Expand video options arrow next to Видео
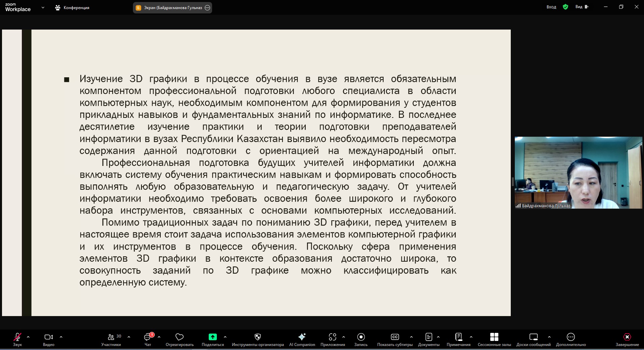This screenshot has width=644, height=350. (61, 337)
